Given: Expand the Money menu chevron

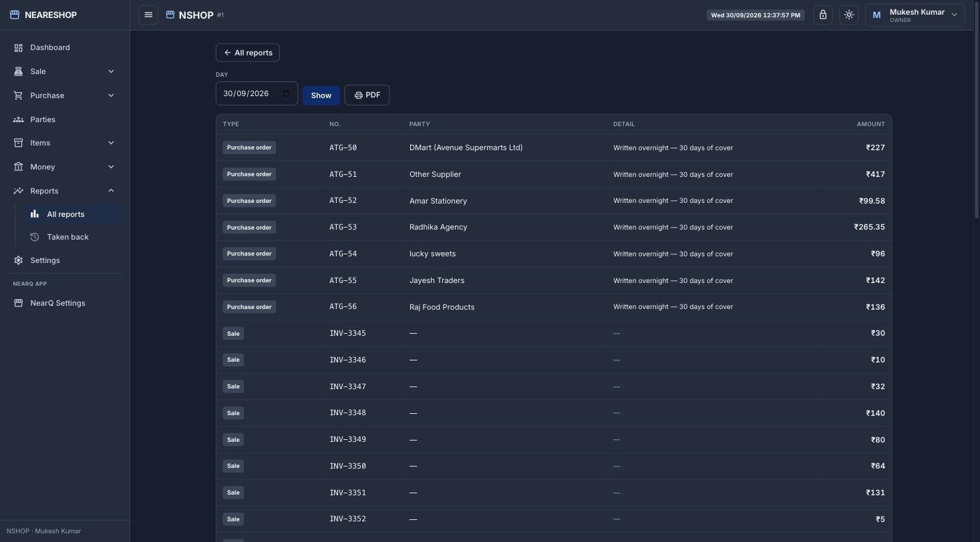Looking at the screenshot, I should click(111, 167).
